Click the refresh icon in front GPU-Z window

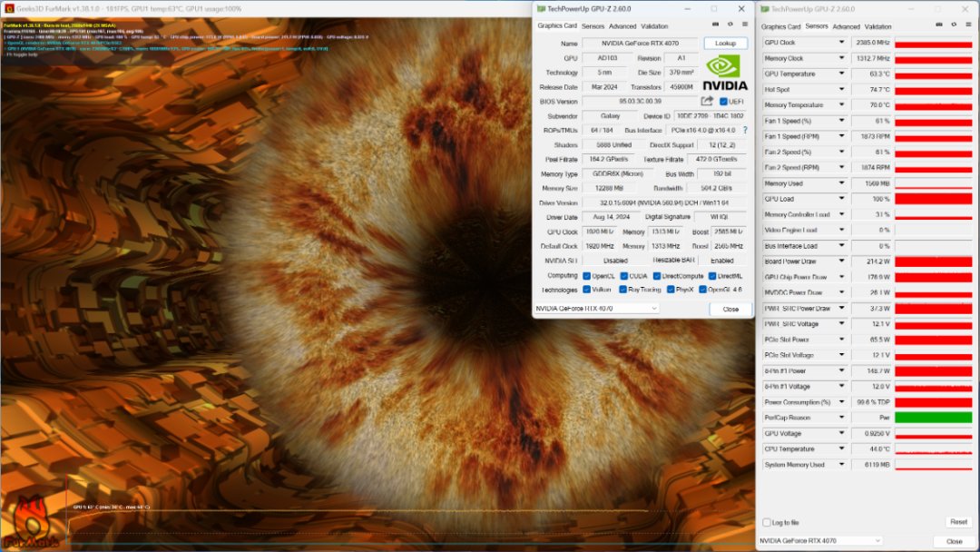click(x=730, y=25)
